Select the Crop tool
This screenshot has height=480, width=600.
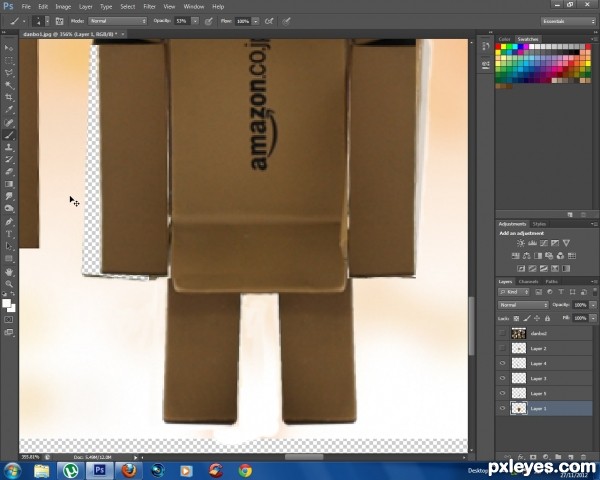pos(9,97)
